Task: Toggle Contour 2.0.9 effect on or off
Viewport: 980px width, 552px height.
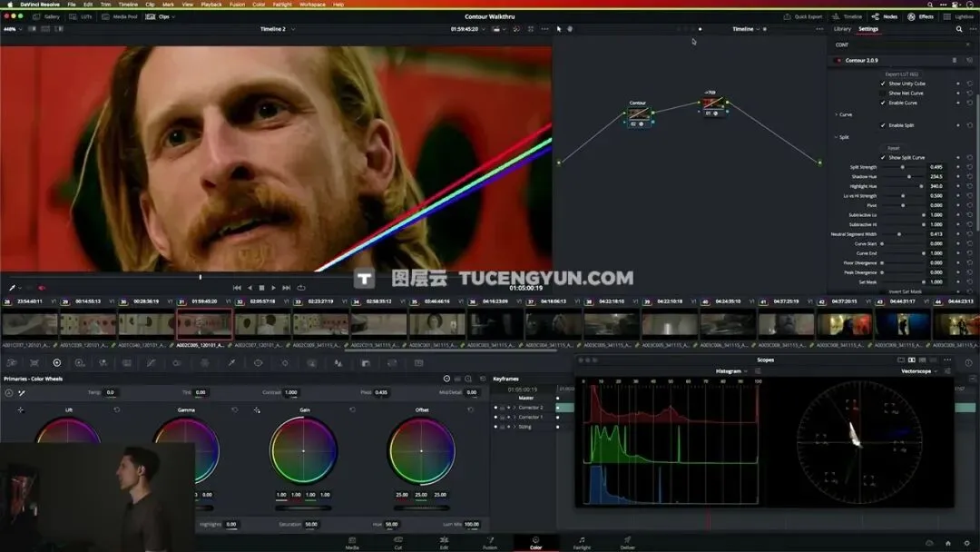Action: [x=838, y=61]
